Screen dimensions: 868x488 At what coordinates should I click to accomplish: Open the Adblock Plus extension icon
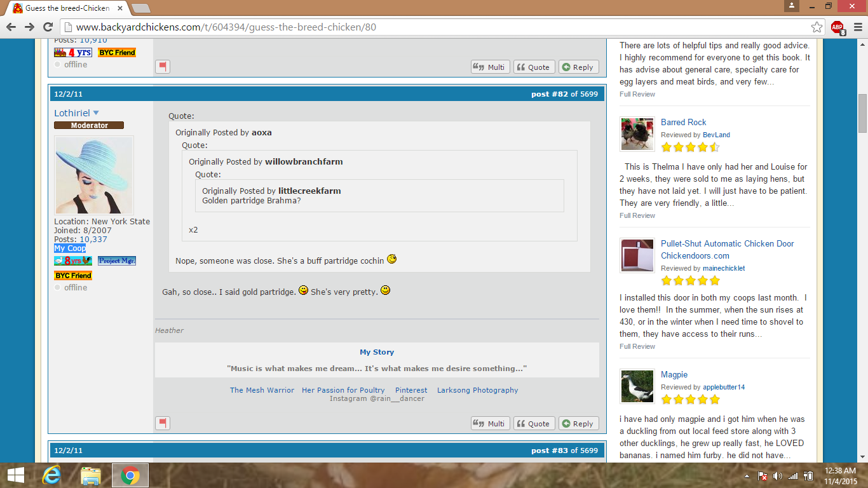pos(837,27)
